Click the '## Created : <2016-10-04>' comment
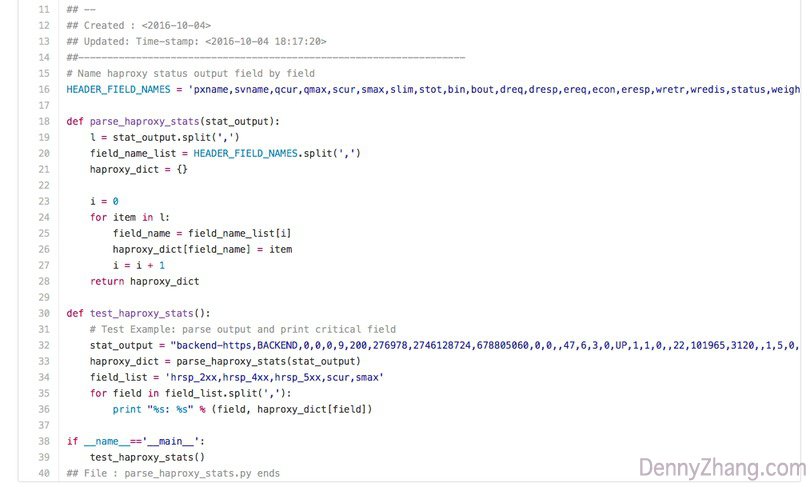Image resolution: width=810 pixels, height=487 pixels. coord(138,26)
